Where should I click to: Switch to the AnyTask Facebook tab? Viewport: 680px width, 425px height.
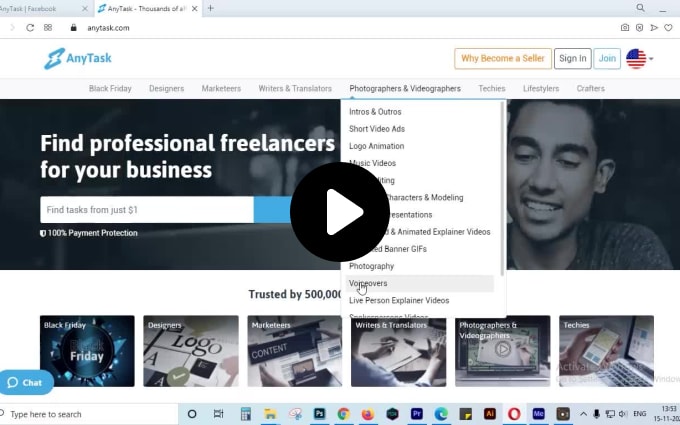coord(39,8)
